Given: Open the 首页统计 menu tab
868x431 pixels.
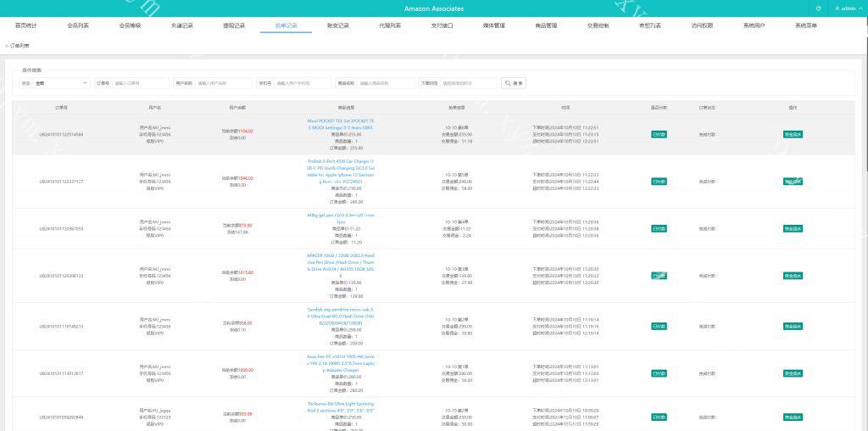Looking at the screenshot, I should pyautogui.click(x=26, y=25).
